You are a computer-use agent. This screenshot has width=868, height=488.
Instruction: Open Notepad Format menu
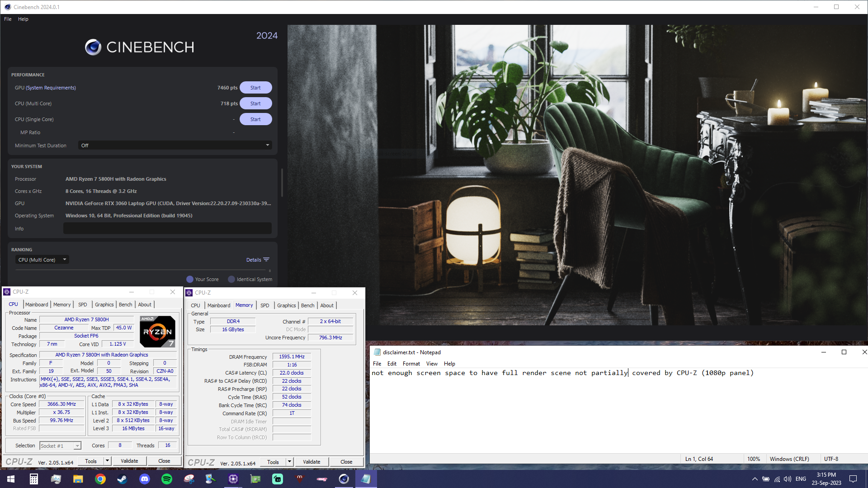(x=411, y=364)
